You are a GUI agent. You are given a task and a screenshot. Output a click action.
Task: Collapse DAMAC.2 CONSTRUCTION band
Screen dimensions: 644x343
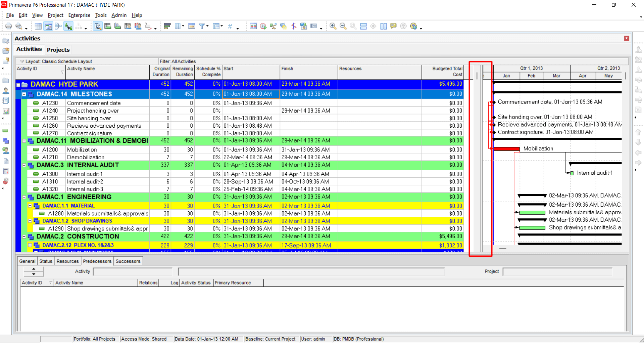pyautogui.click(x=24, y=237)
